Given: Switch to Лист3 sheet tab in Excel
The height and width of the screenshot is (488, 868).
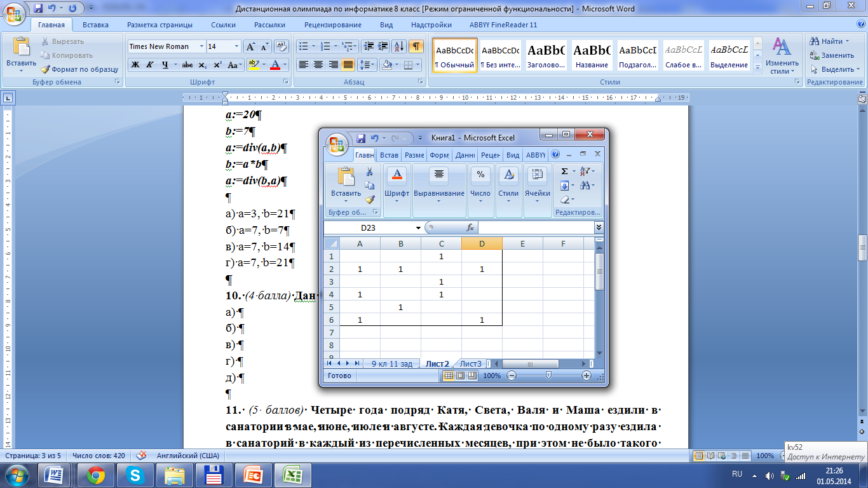Looking at the screenshot, I should tap(471, 363).
